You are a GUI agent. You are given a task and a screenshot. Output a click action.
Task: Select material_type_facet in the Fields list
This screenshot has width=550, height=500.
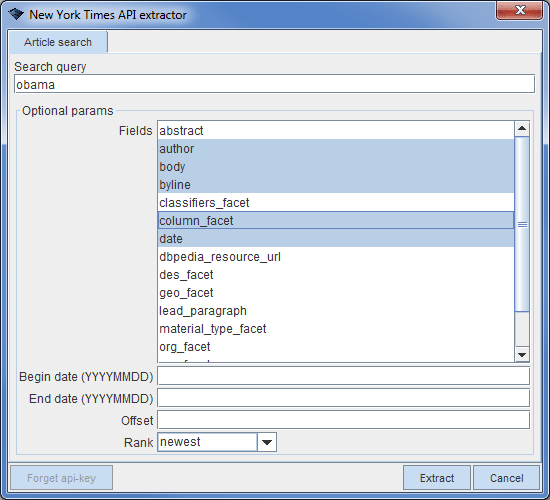point(336,328)
